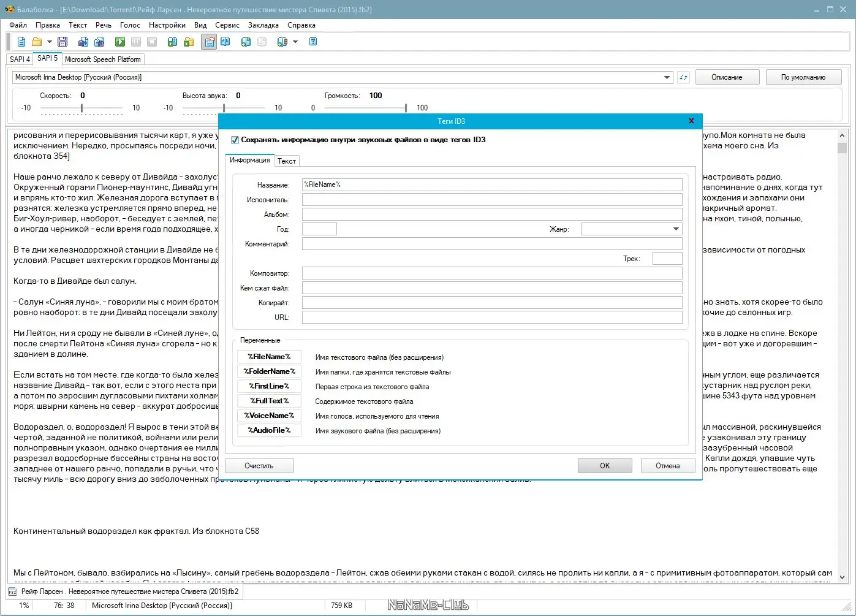Click the Отмена button
This screenshot has height=616, width=856.
click(x=668, y=466)
